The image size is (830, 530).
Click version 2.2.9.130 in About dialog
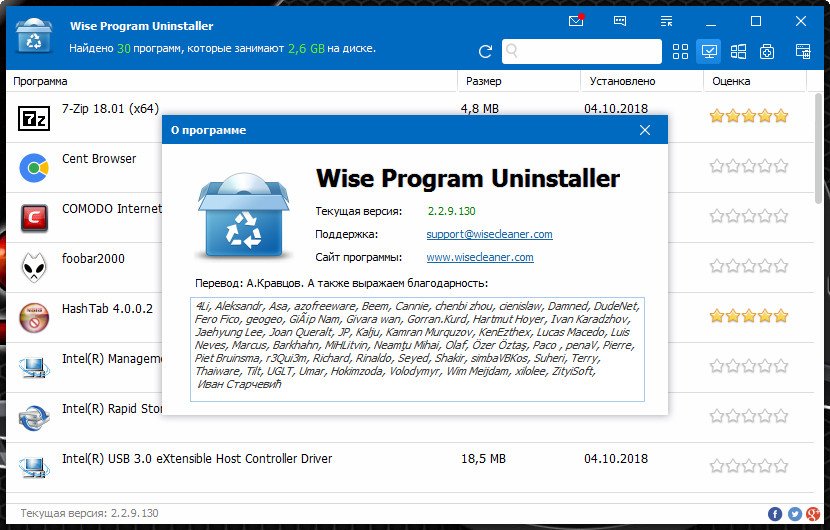[x=452, y=211]
